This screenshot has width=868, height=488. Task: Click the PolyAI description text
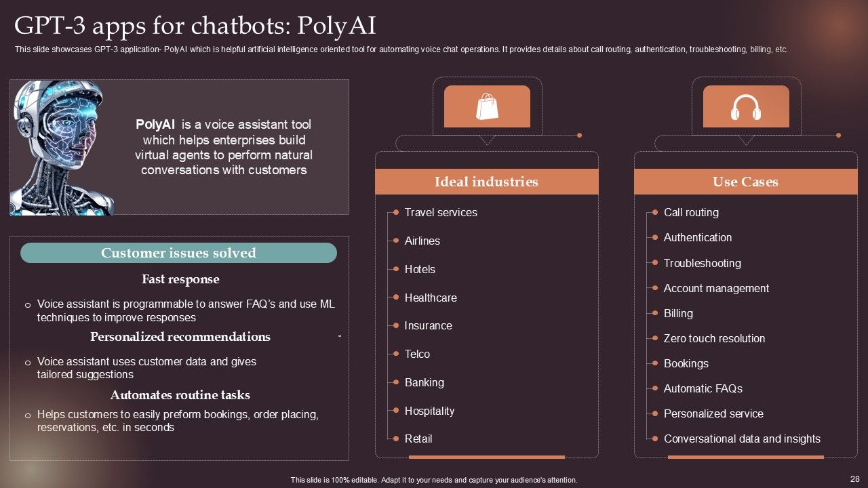coord(224,147)
